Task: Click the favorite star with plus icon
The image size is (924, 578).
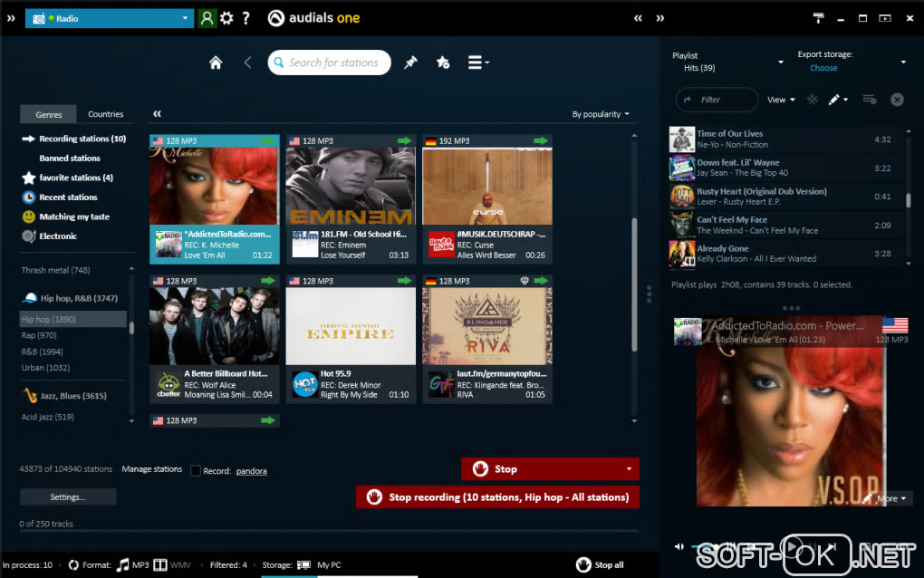Action: tap(443, 63)
